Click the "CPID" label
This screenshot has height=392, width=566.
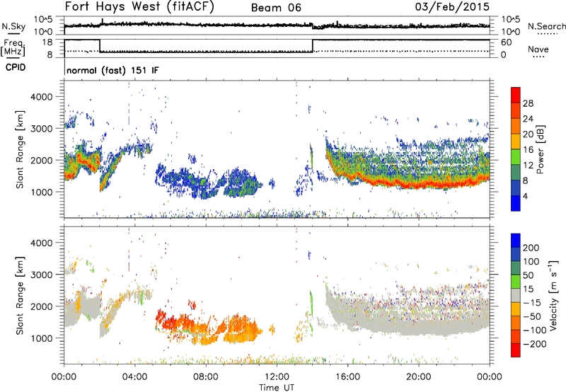(16, 67)
